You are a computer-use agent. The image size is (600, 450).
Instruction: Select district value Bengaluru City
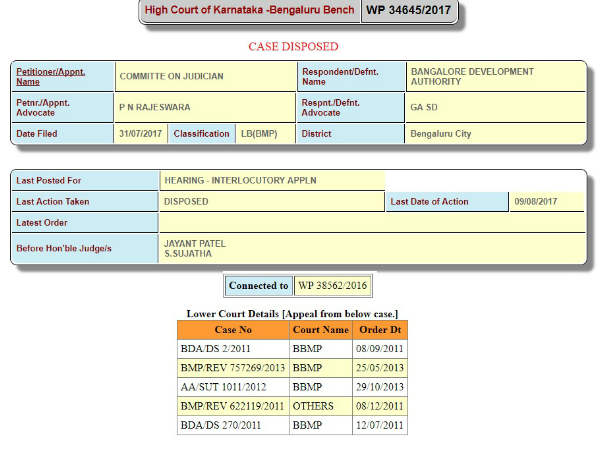click(x=441, y=134)
